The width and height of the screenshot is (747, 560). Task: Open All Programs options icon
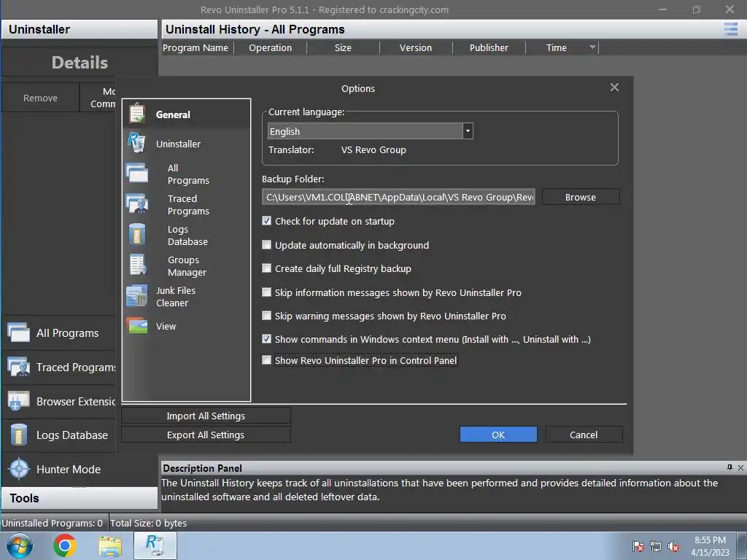(136, 173)
